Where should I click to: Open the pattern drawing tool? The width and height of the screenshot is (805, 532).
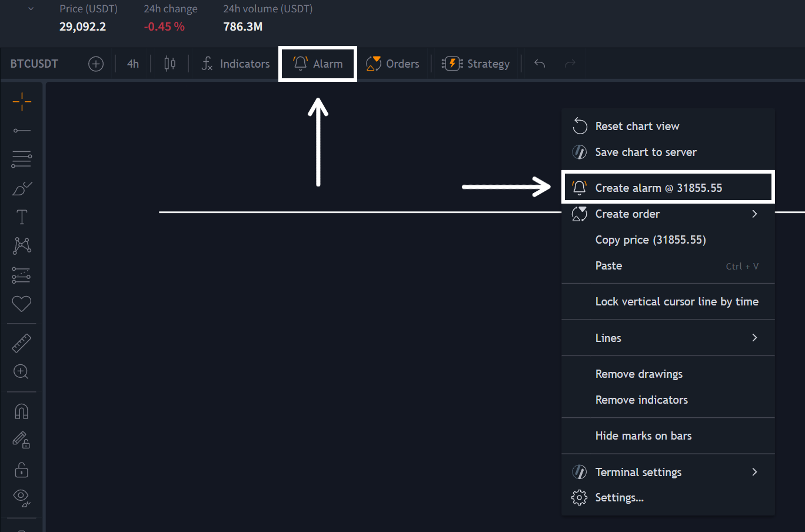tap(22, 245)
